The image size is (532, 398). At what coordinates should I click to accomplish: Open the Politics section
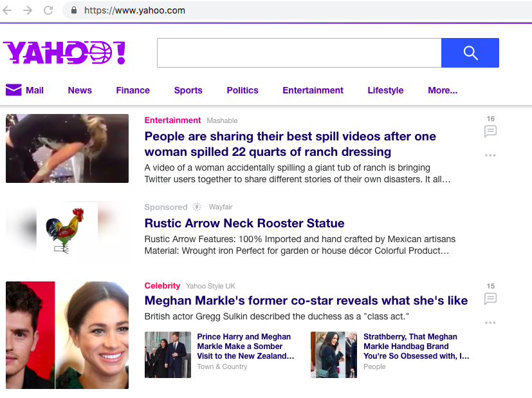pyautogui.click(x=243, y=90)
